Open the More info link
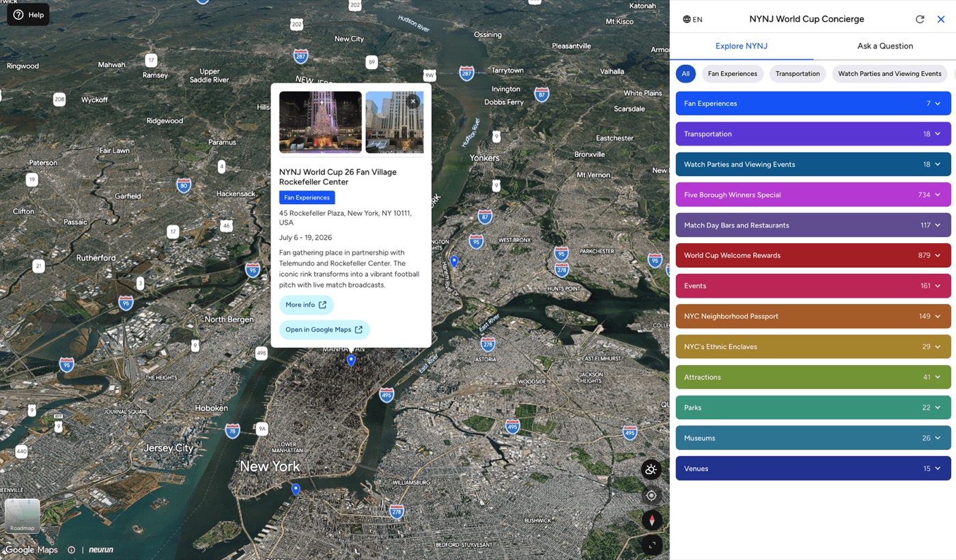 point(306,305)
